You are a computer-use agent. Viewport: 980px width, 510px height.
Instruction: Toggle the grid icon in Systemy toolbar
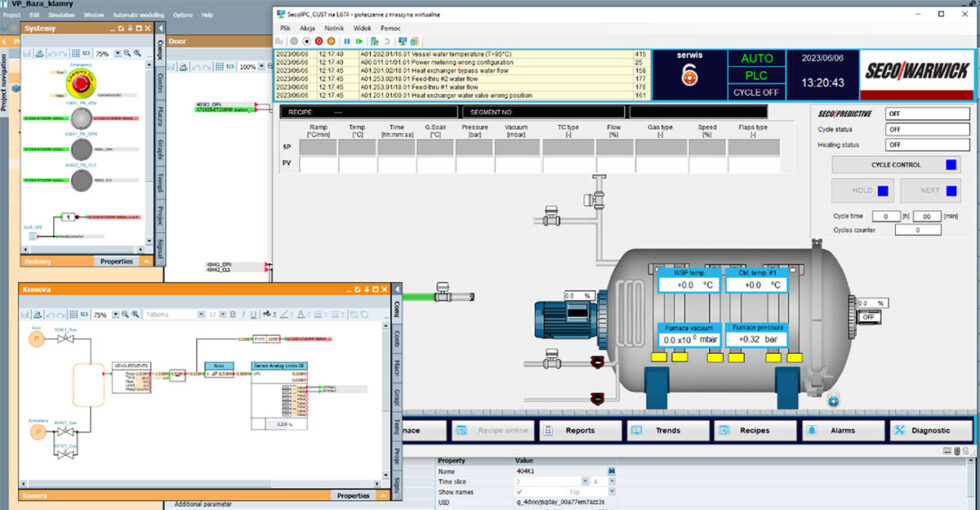tap(76, 54)
